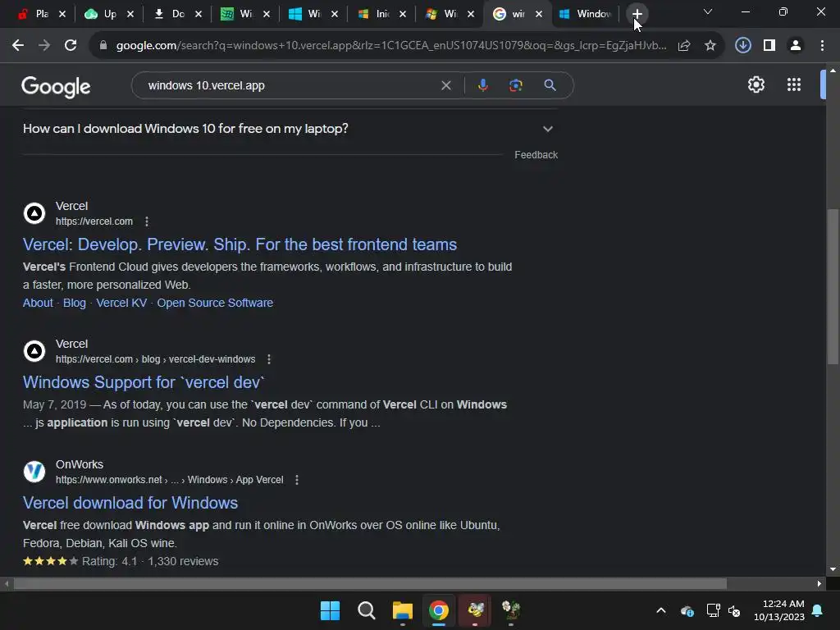Open notifications bell in taskbar

click(818, 610)
